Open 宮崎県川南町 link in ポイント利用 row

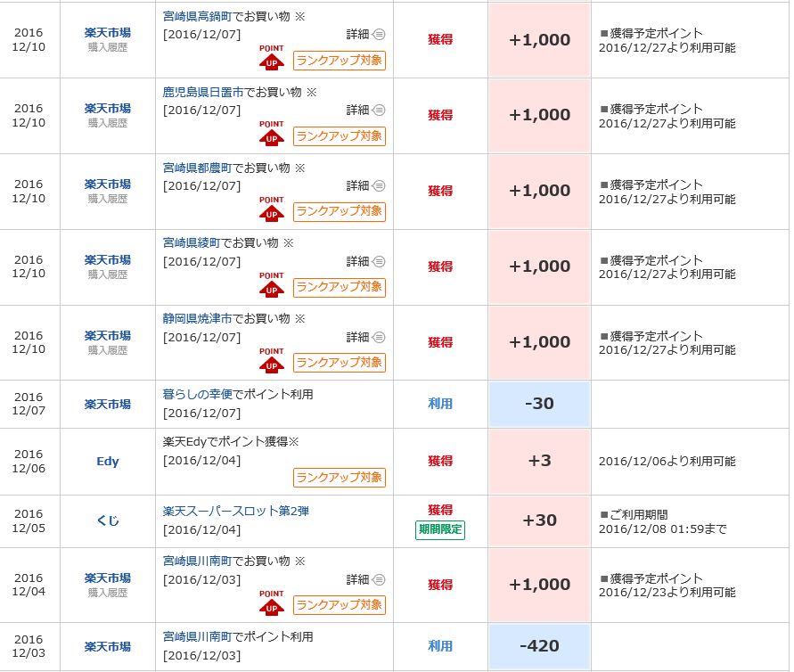(x=197, y=637)
